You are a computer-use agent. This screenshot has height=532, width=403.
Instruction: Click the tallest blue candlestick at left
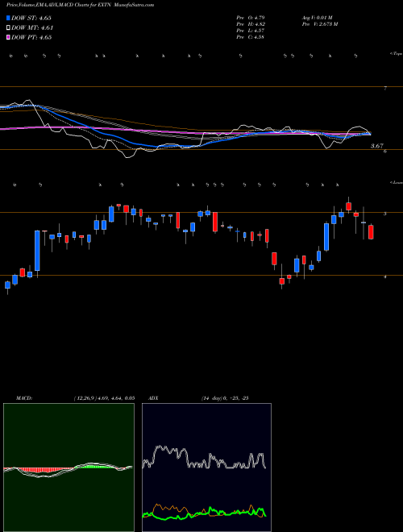(37, 251)
